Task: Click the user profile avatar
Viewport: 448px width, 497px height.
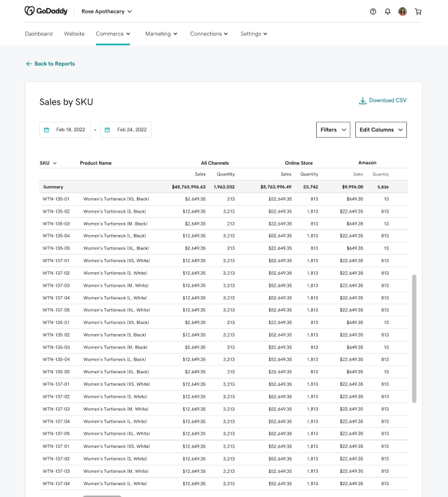Action: click(403, 11)
